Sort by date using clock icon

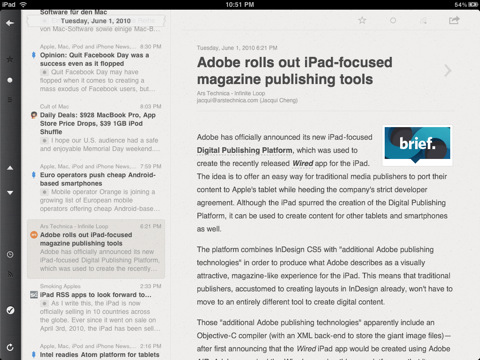[x=10, y=255]
